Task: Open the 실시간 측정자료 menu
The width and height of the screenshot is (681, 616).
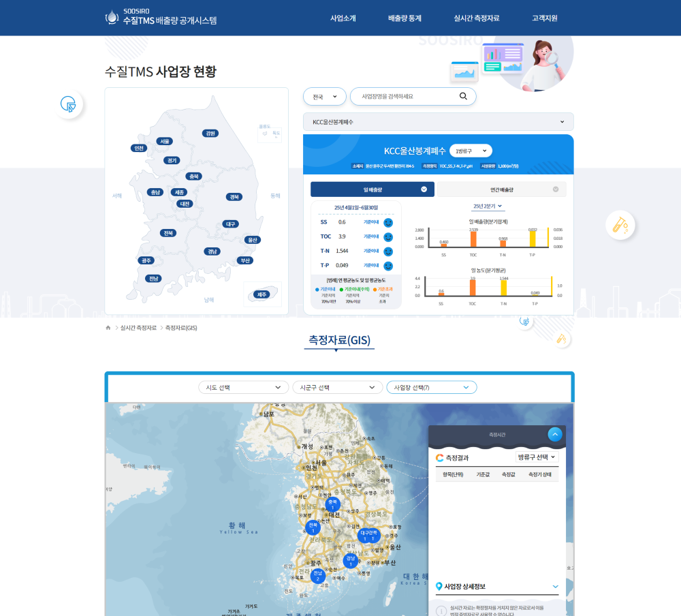Action: click(x=477, y=18)
